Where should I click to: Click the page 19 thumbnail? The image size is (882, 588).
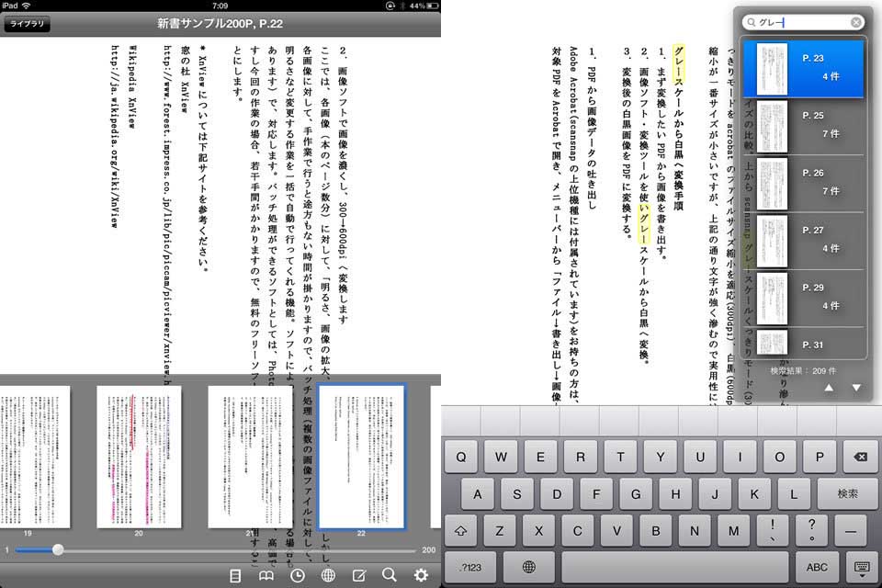click(34, 457)
